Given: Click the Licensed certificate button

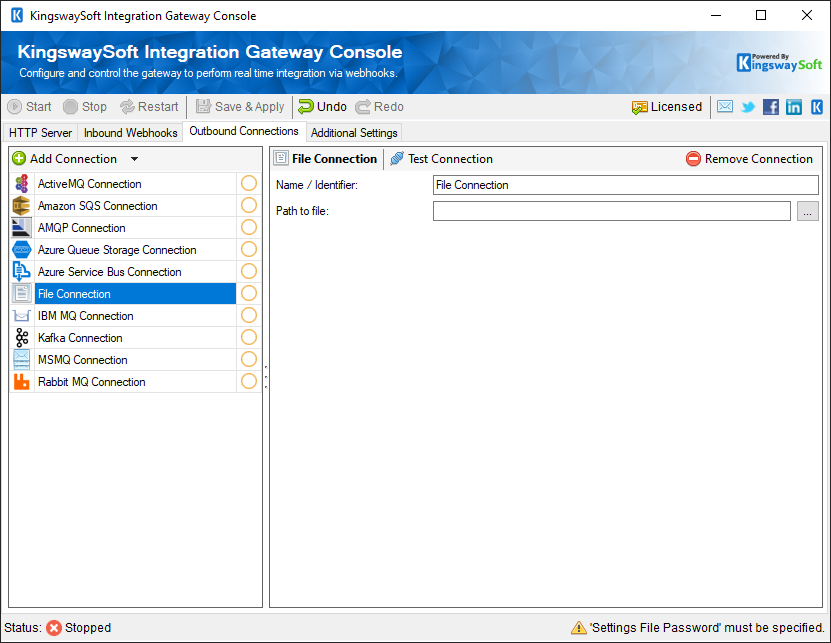Looking at the screenshot, I should click(667, 107).
